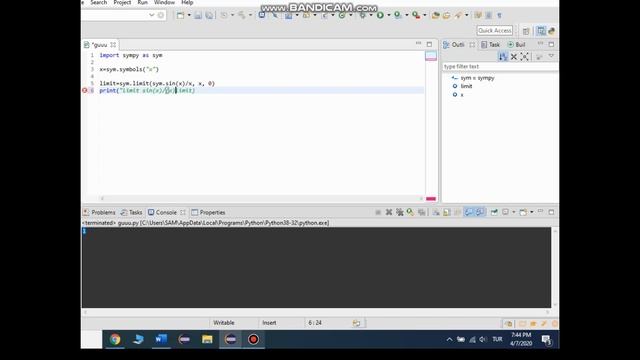Expand the Display Selected Console dropdown
This screenshot has height=360, width=640.
(x=513, y=212)
